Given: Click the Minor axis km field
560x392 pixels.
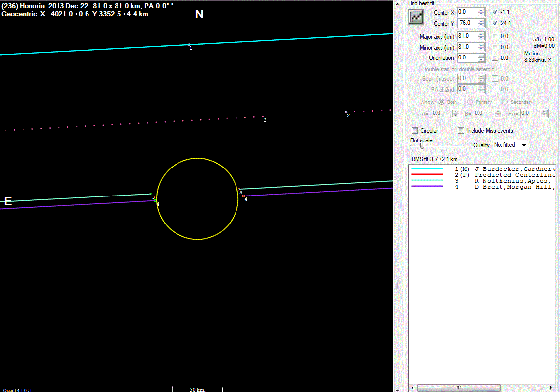Looking at the screenshot, I should click(x=468, y=47).
